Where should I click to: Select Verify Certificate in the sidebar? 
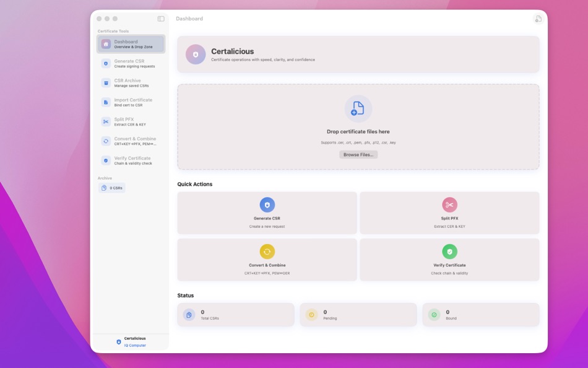point(131,160)
